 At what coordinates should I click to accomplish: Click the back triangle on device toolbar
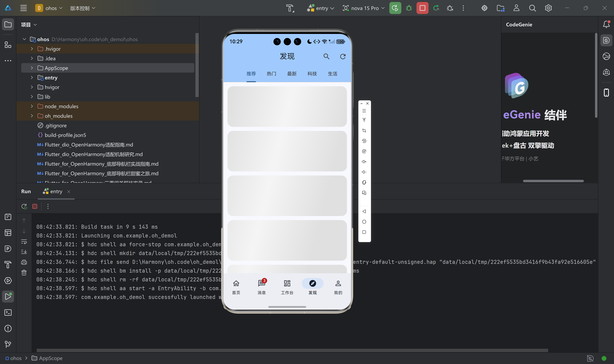[364, 211]
